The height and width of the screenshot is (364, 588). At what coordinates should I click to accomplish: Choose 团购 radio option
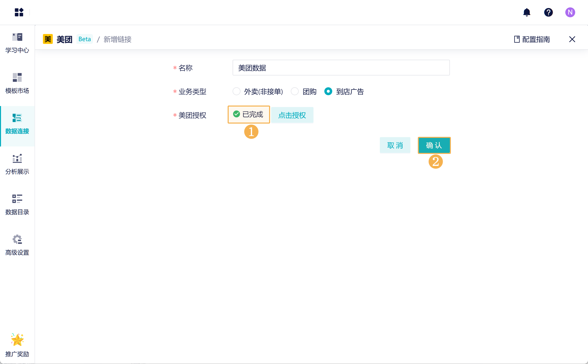(295, 91)
